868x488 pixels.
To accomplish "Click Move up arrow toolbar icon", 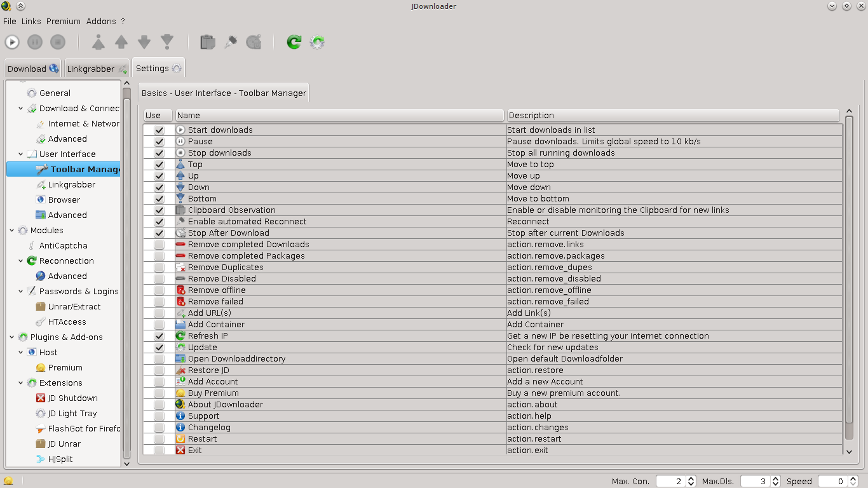I will pos(121,42).
